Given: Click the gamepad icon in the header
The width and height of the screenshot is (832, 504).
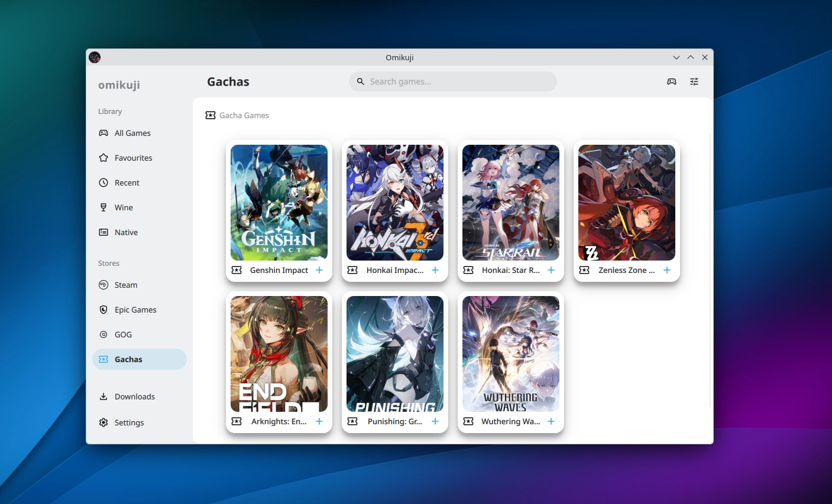Looking at the screenshot, I should tap(672, 82).
